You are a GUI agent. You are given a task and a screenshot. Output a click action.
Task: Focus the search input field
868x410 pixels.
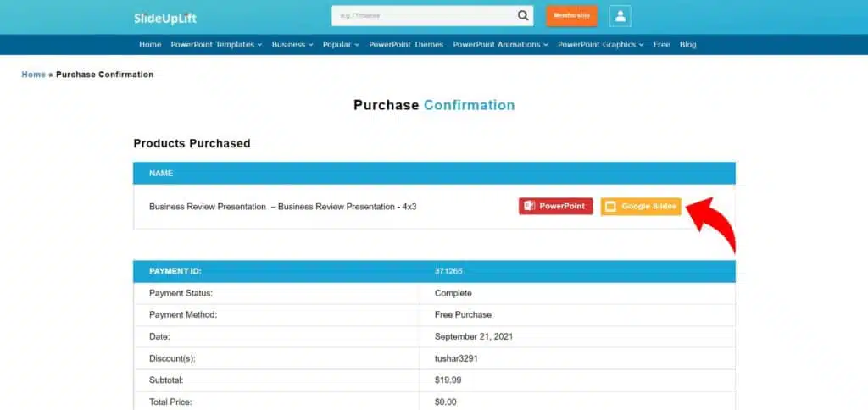click(x=422, y=16)
